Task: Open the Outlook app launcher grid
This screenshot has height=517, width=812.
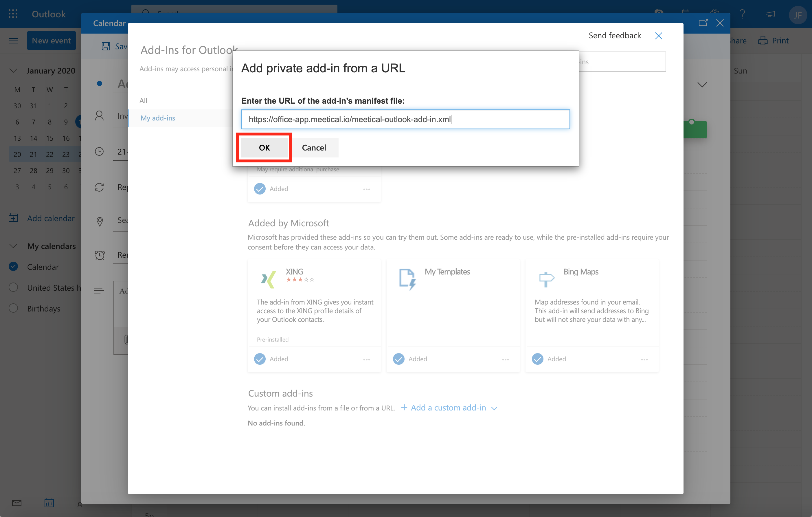Action: pyautogui.click(x=13, y=14)
